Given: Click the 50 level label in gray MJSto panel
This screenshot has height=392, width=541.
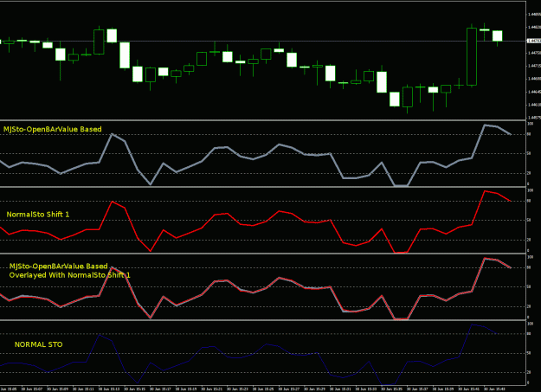Looking at the screenshot, I should [530, 153].
